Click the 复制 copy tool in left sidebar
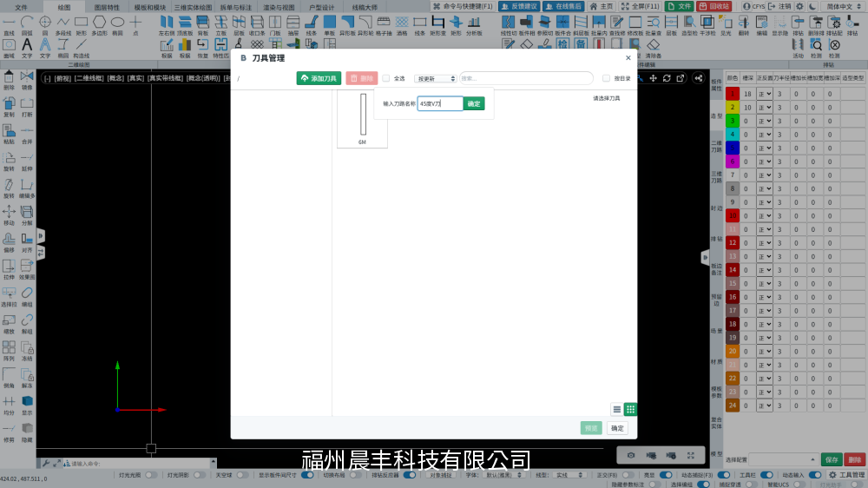Screen dimensions: 868x488 pyautogui.click(x=9, y=108)
